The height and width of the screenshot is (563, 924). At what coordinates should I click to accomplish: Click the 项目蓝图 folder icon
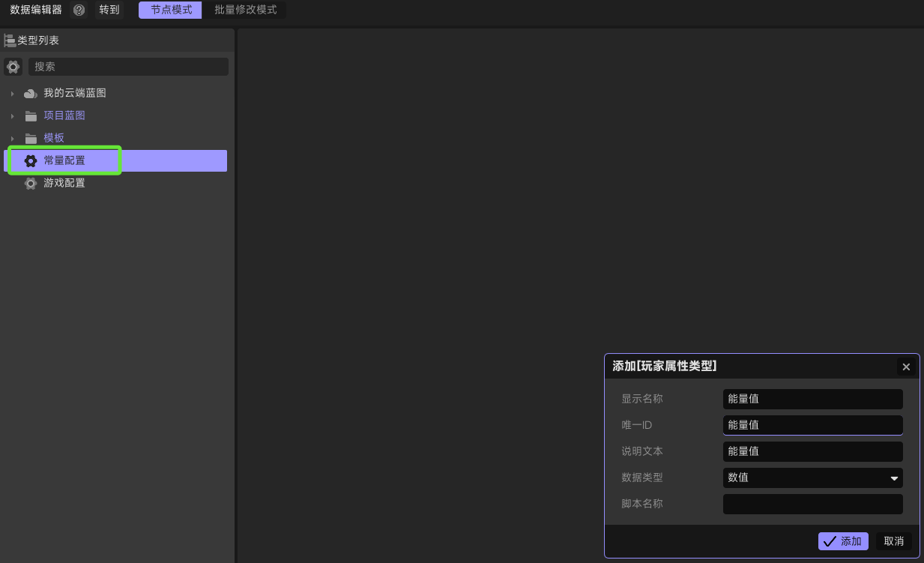pyautogui.click(x=31, y=116)
